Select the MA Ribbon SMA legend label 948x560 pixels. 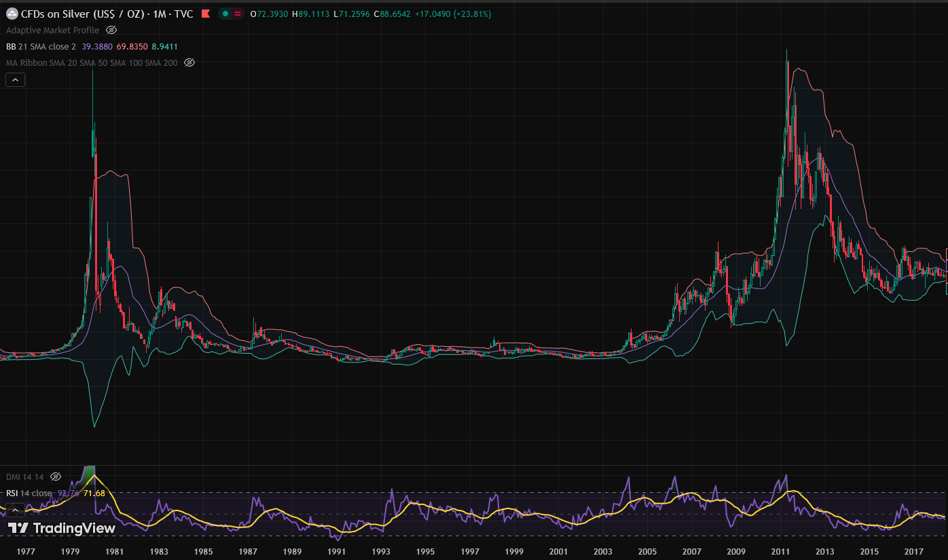pyautogui.click(x=92, y=62)
